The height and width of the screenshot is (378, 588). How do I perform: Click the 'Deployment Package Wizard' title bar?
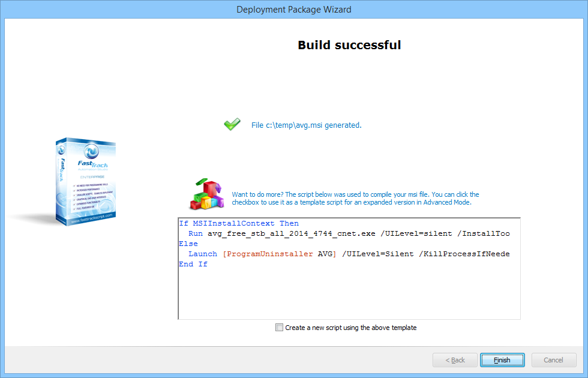(x=294, y=10)
